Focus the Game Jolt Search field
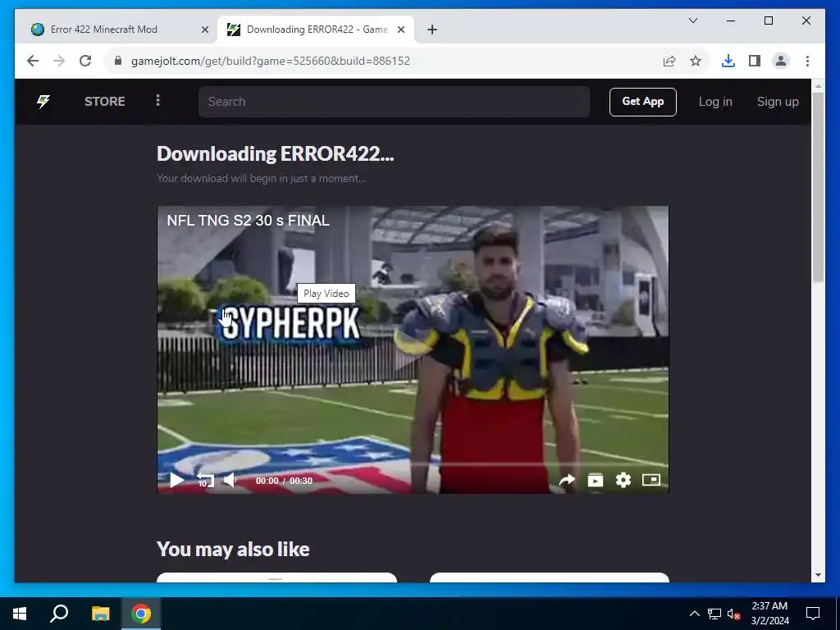The height and width of the screenshot is (630, 840). [394, 102]
